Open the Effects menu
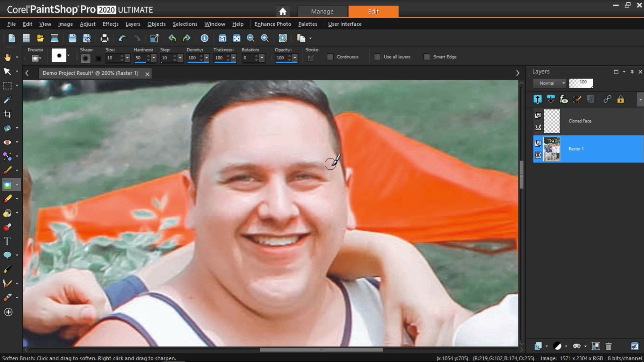This screenshot has width=644, height=362. [110, 24]
